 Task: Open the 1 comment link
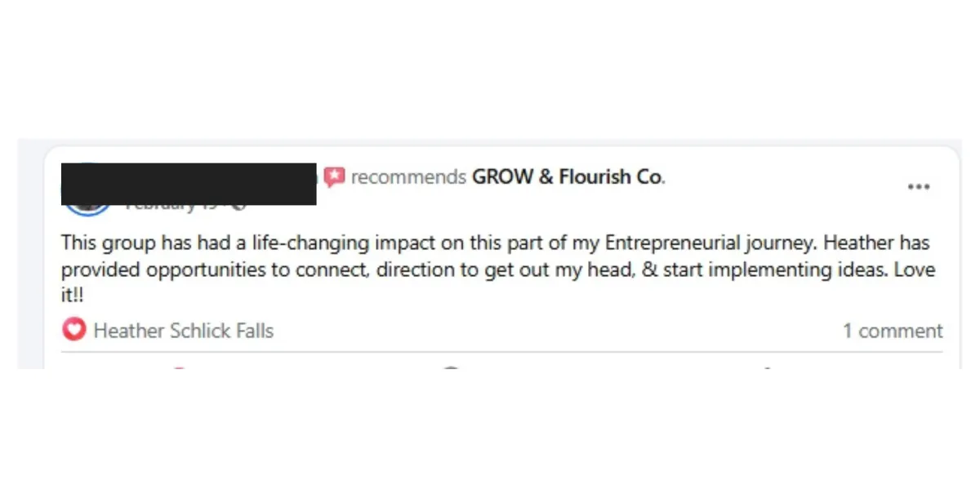tap(893, 331)
